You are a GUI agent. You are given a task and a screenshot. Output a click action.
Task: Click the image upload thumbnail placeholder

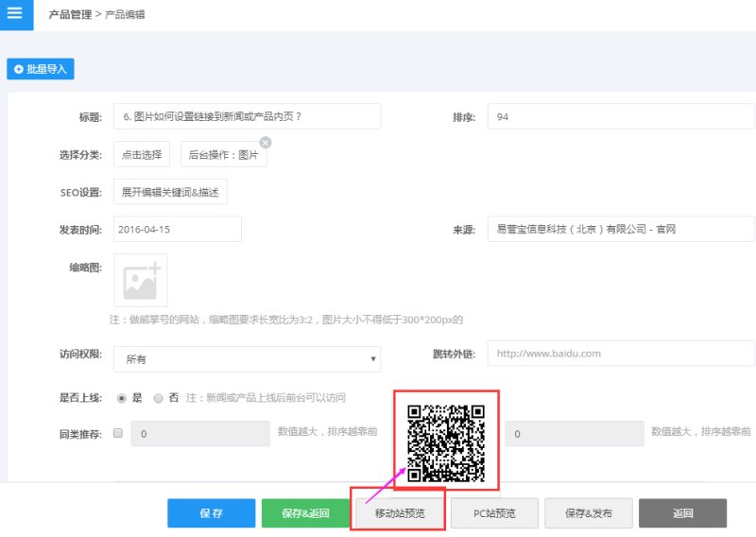pyautogui.click(x=141, y=280)
